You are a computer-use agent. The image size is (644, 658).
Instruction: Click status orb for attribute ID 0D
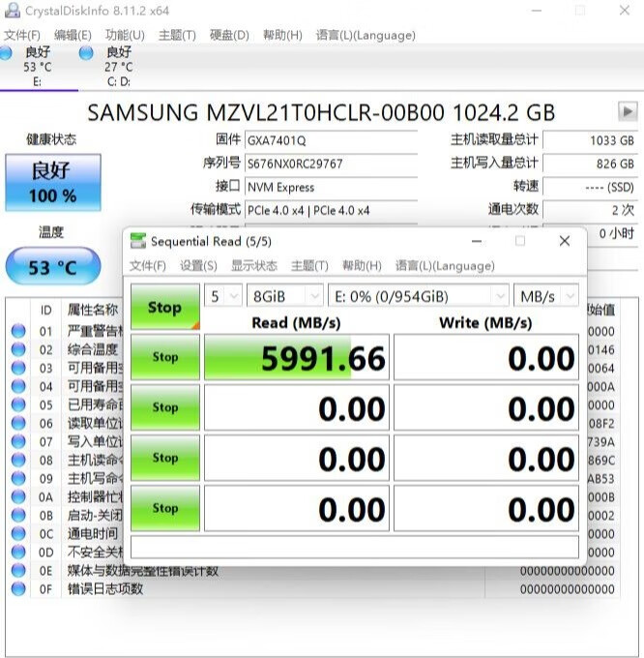[18, 553]
